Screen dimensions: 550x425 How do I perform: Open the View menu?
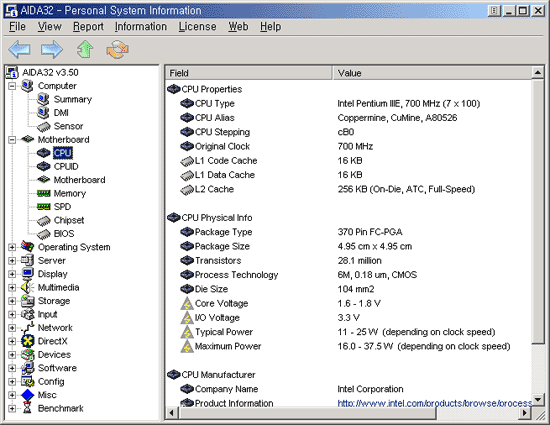pyautogui.click(x=49, y=27)
